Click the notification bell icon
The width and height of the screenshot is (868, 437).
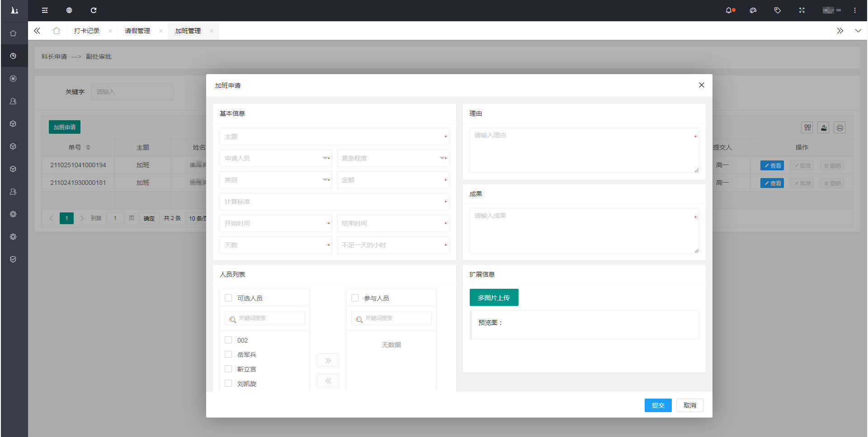click(x=729, y=10)
